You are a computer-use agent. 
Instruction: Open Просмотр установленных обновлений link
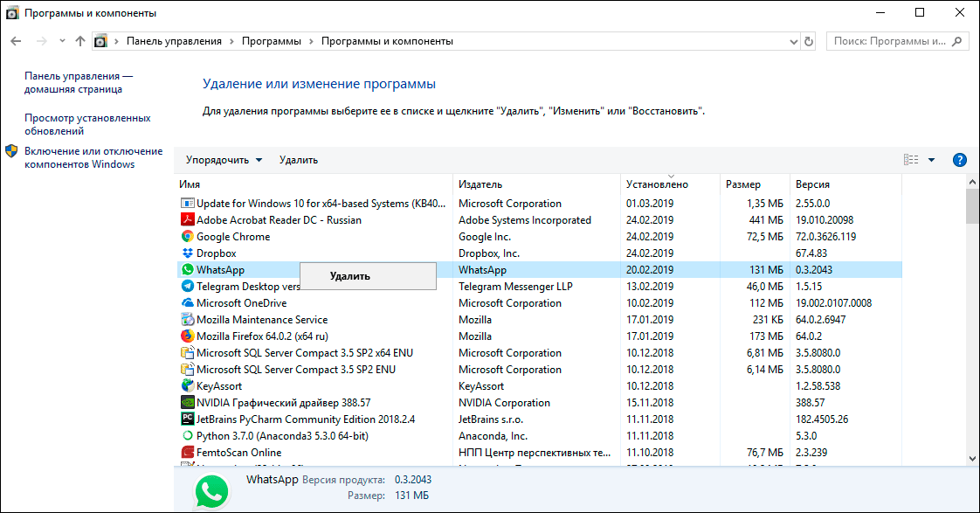[87, 124]
